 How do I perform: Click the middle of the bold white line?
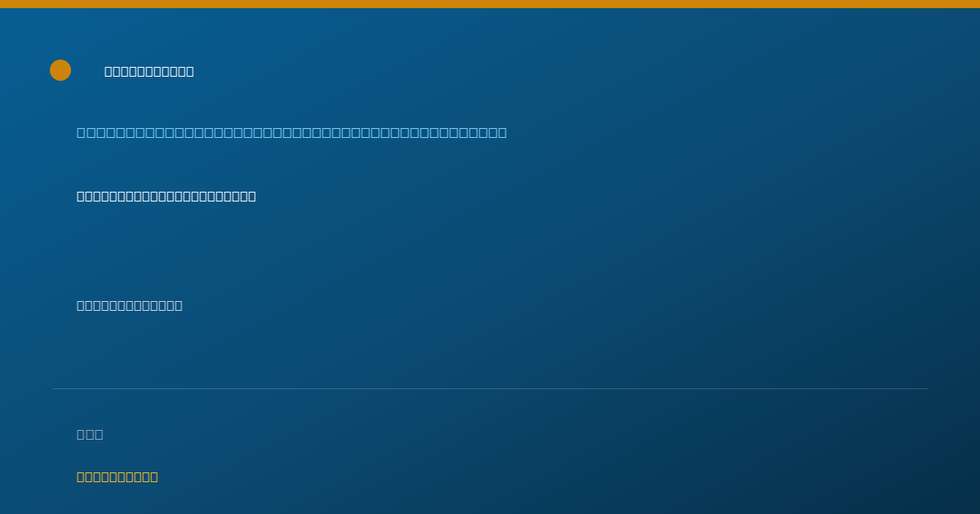pos(167,196)
